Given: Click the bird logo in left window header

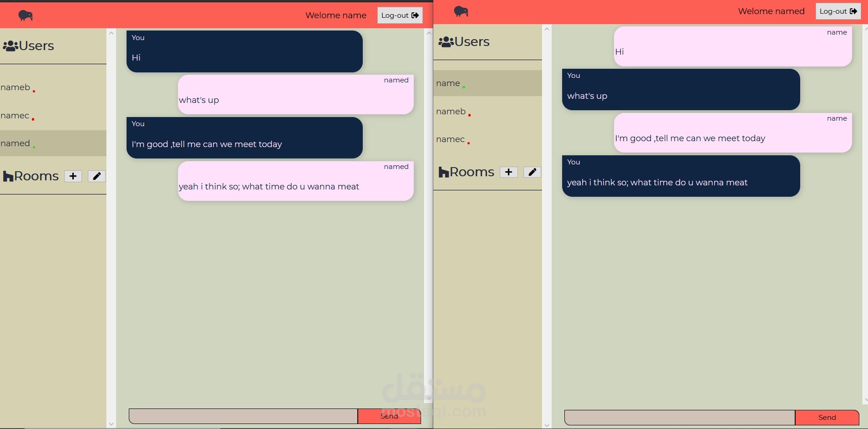Looking at the screenshot, I should [x=25, y=15].
